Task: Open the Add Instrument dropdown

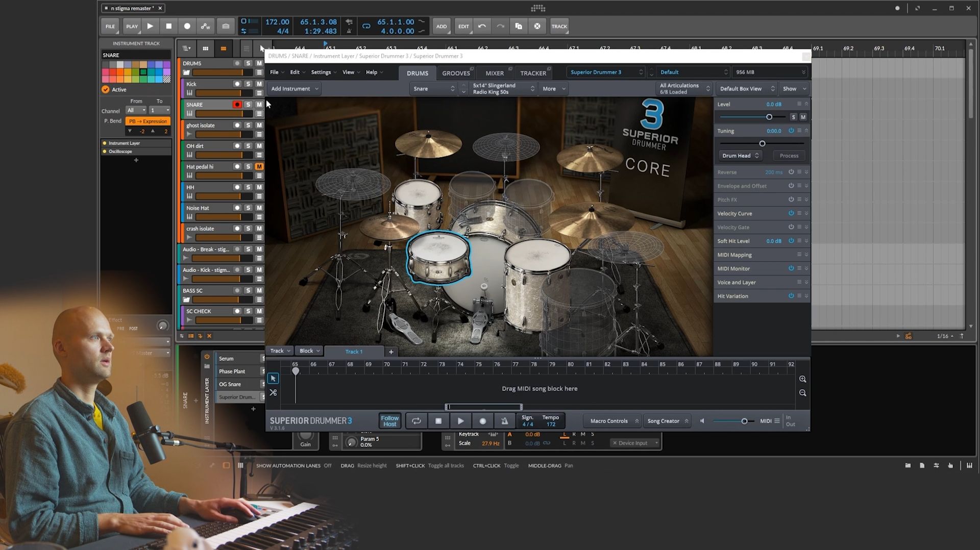Action: coord(295,89)
